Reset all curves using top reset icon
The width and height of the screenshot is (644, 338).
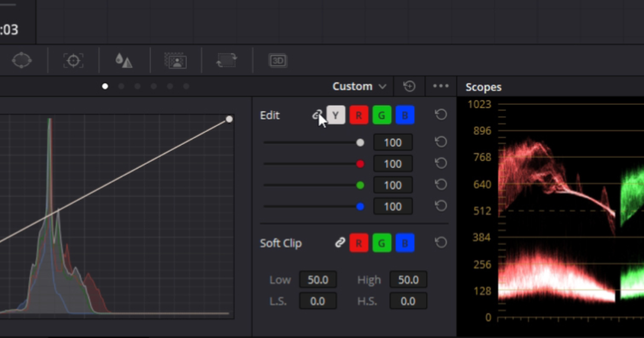coord(409,86)
